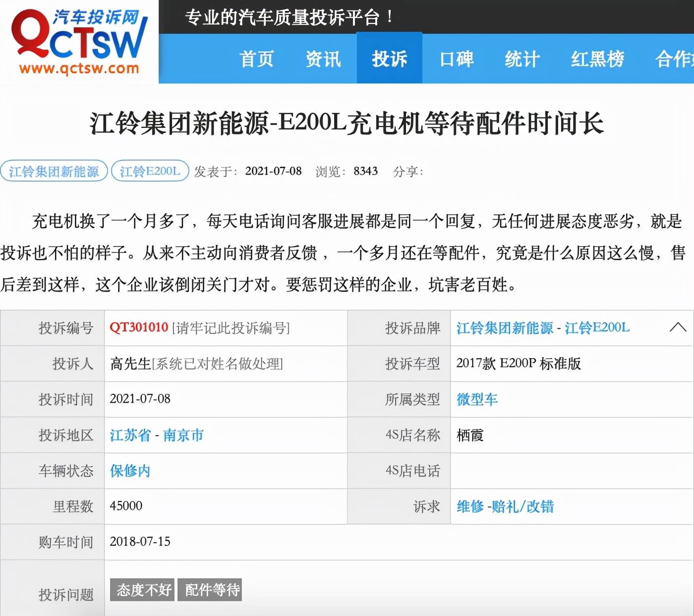Image resolution: width=694 pixels, height=616 pixels.
Task: Open the 赔礼/改错 demand link
Action: pyautogui.click(x=523, y=506)
